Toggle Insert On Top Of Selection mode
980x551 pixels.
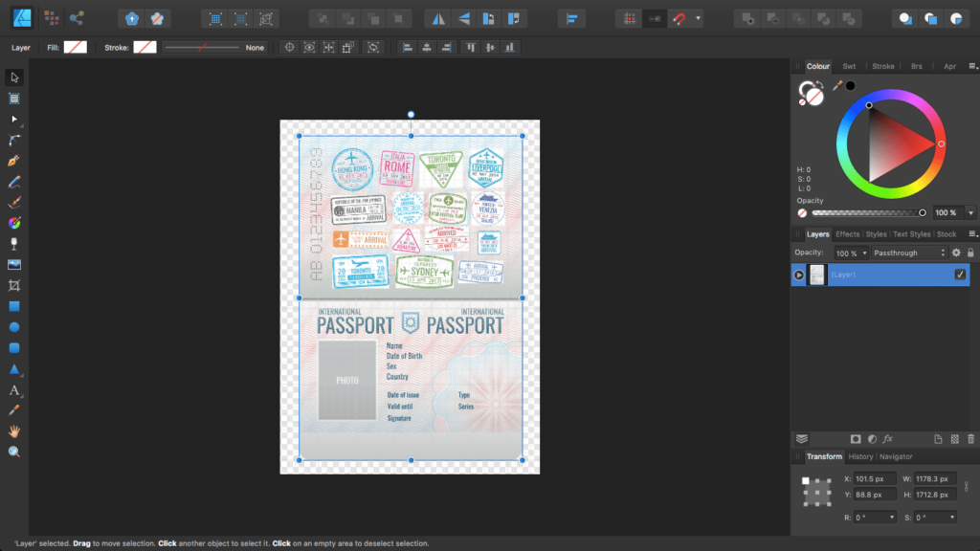(x=930, y=19)
